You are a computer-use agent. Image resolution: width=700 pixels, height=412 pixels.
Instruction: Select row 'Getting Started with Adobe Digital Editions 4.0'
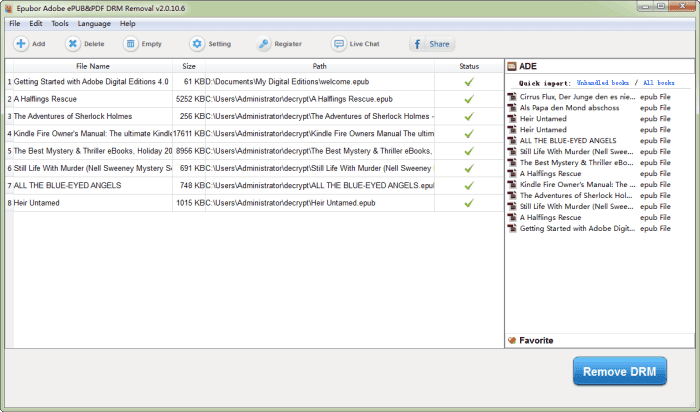tap(254, 82)
